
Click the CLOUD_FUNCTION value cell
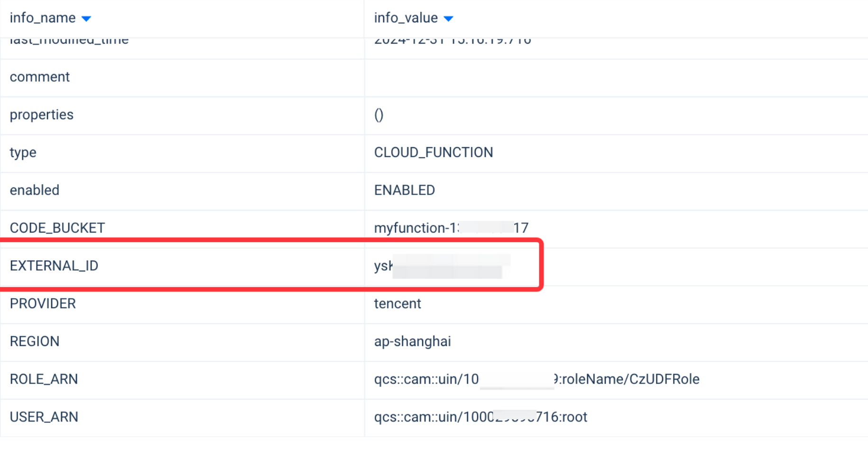pyautogui.click(x=434, y=152)
